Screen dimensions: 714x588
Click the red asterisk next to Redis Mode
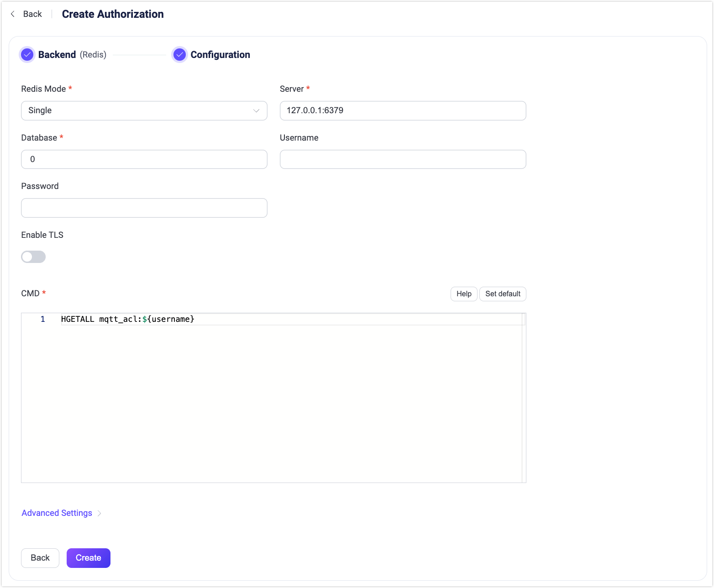[70, 89]
